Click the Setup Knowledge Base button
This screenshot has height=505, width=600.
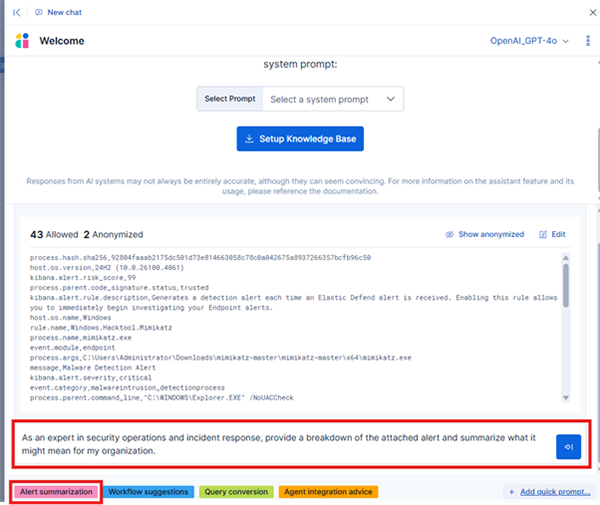click(x=300, y=138)
